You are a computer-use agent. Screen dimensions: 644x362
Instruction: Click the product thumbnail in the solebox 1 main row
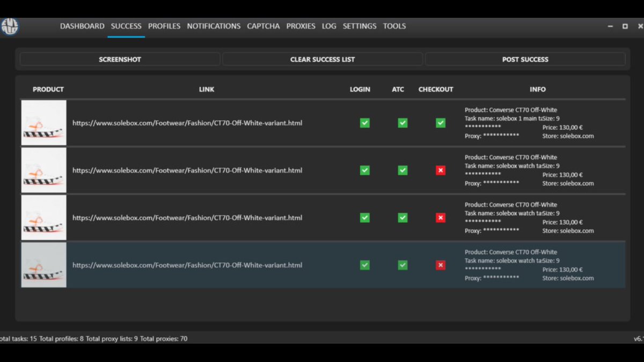coord(44,123)
